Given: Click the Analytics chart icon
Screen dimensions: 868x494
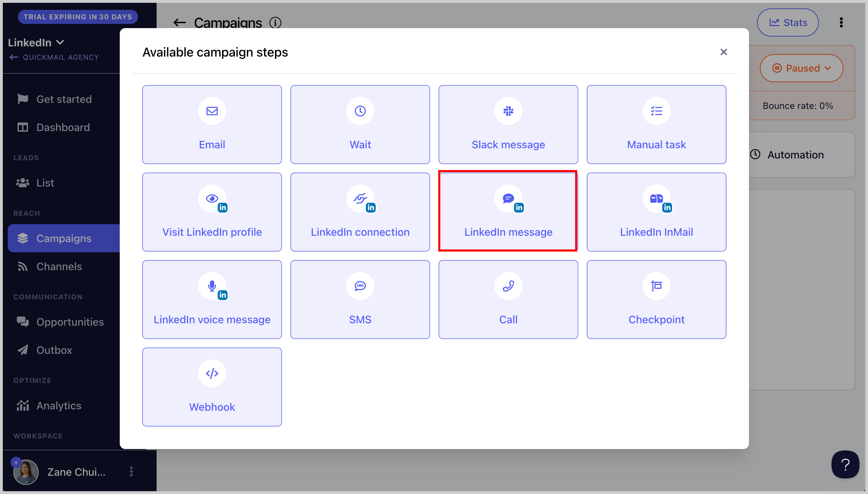Looking at the screenshot, I should tap(23, 405).
